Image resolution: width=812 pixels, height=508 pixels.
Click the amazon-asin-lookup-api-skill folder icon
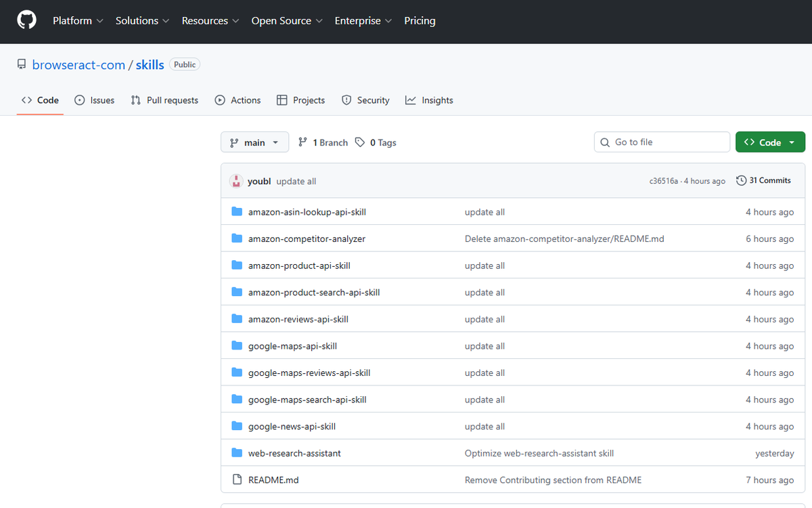click(x=237, y=211)
